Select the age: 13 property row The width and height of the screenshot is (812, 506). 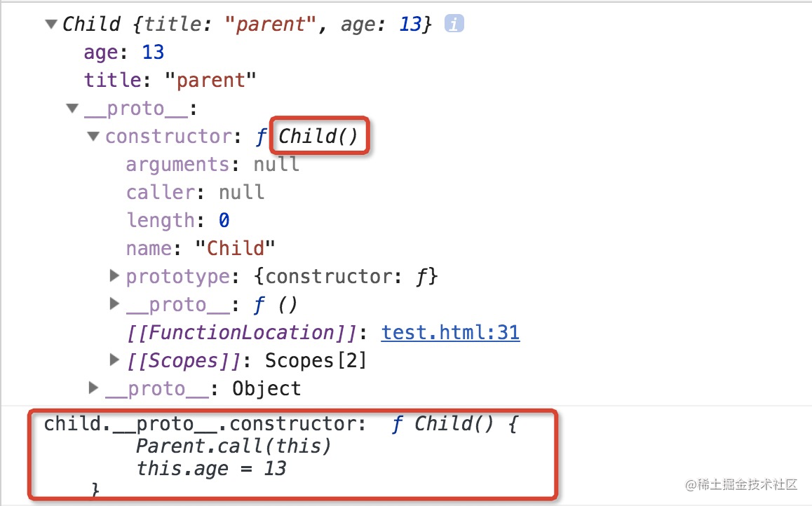[x=124, y=53]
